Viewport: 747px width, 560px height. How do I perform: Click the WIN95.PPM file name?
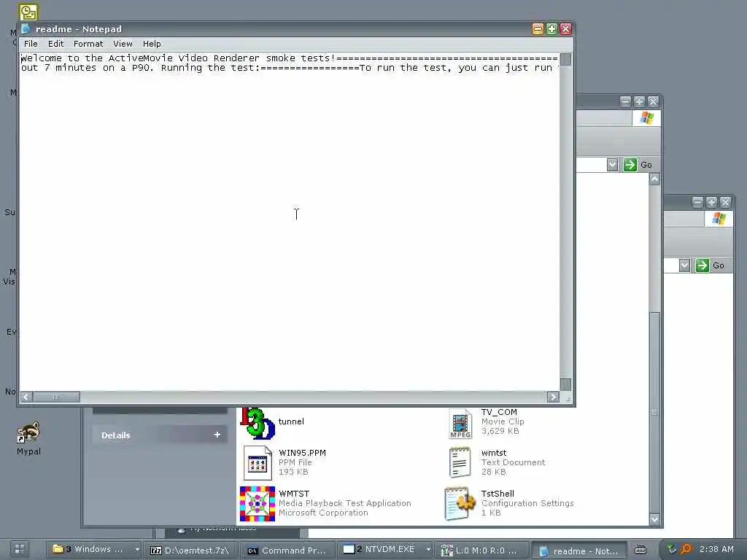[x=303, y=453]
